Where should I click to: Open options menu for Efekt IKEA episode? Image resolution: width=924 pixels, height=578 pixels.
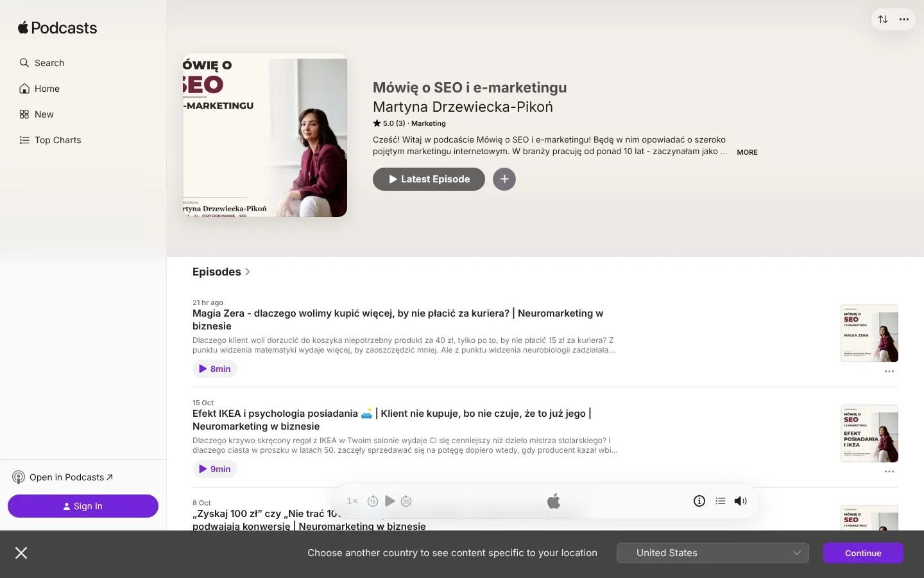[889, 471]
